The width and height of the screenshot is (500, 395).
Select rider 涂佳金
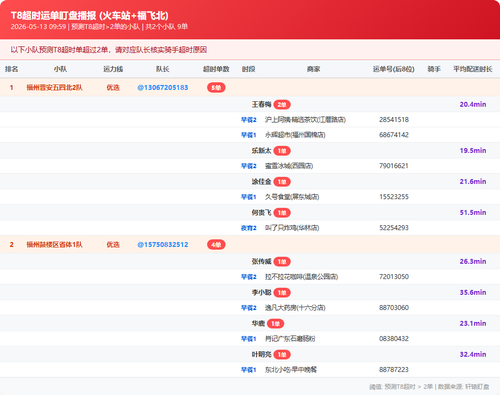coord(261,182)
